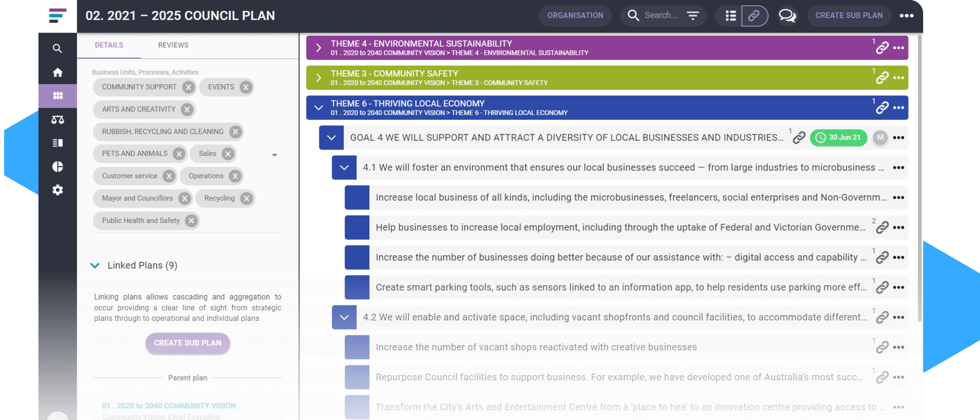Expand Theme 4 Environmental Sustainability

pos(319,48)
